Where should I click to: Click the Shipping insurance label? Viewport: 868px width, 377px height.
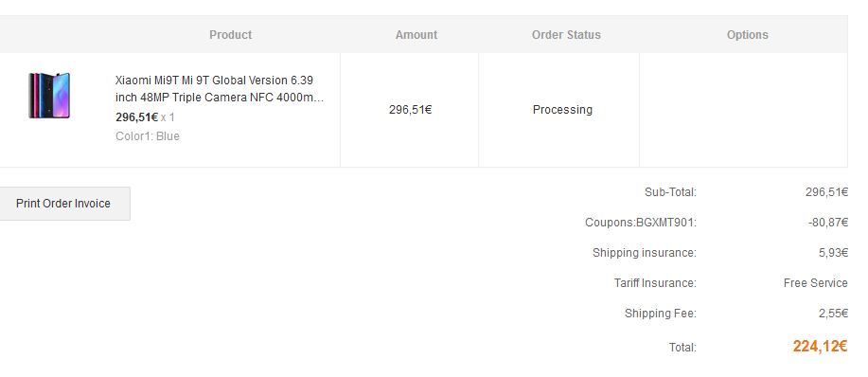pyautogui.click(x=645, y=253)
